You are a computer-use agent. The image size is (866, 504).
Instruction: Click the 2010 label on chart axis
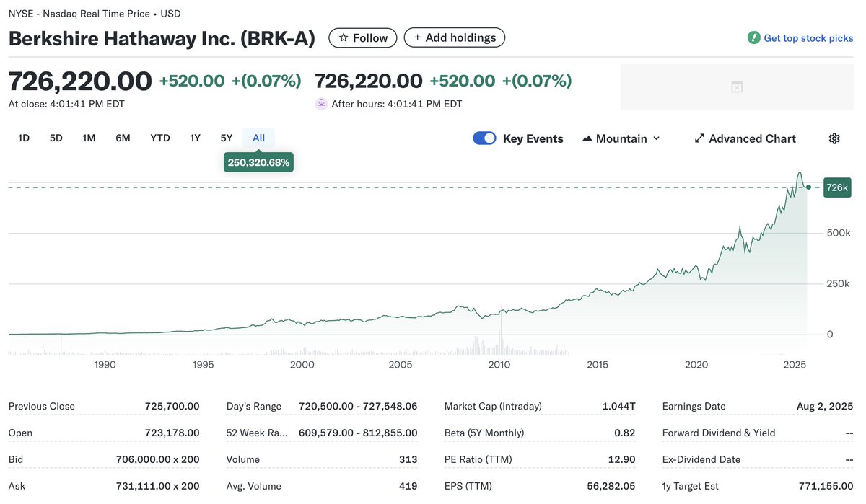pos(499,365)
